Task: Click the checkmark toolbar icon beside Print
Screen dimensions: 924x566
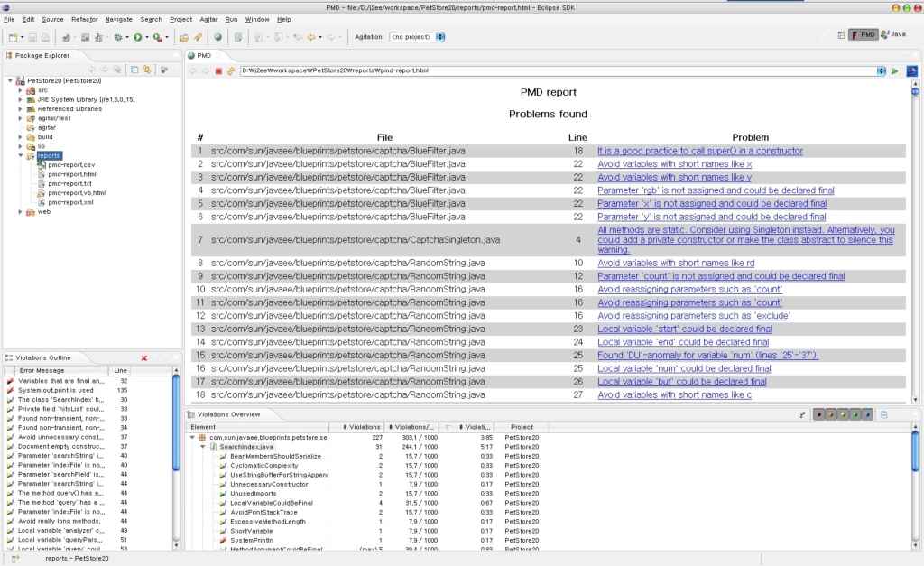Action: click(x=66, y=37)
